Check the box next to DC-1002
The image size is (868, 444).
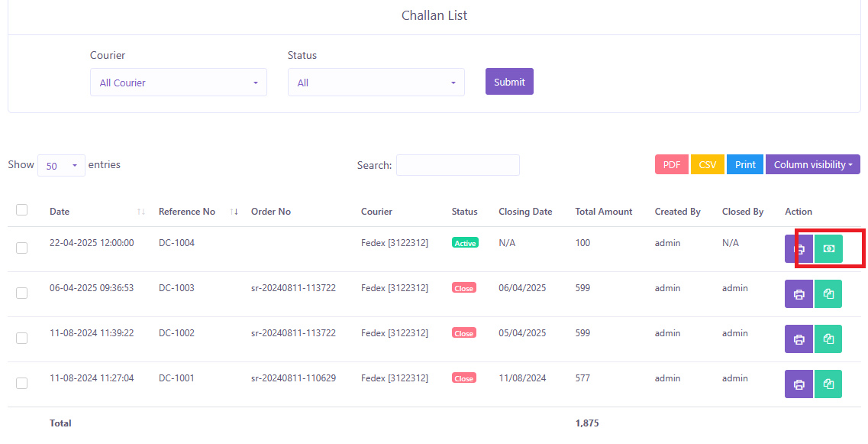pyautogui.click(x=21, y=338)
